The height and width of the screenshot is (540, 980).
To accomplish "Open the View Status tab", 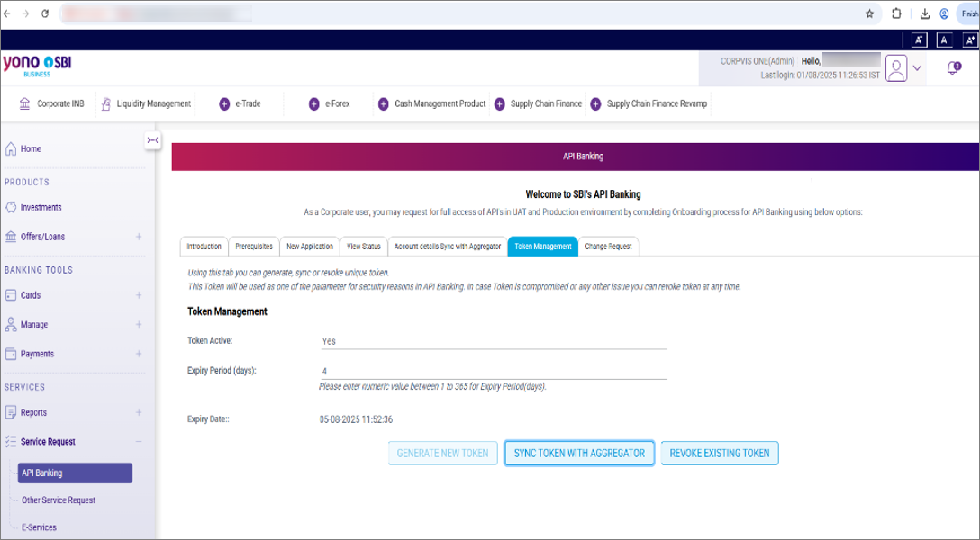I will (x=364, y=247).
